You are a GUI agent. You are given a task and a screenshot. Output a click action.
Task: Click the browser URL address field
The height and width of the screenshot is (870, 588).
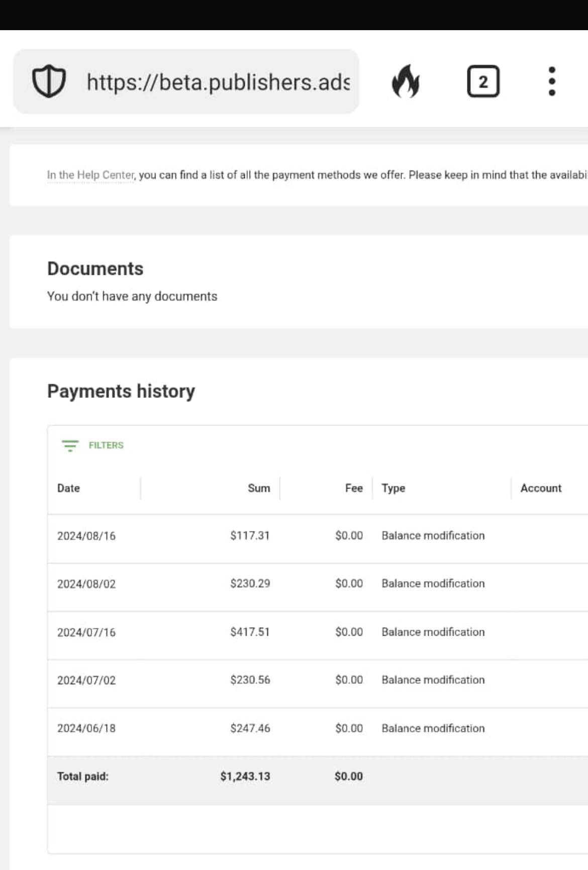coord(218,82)
